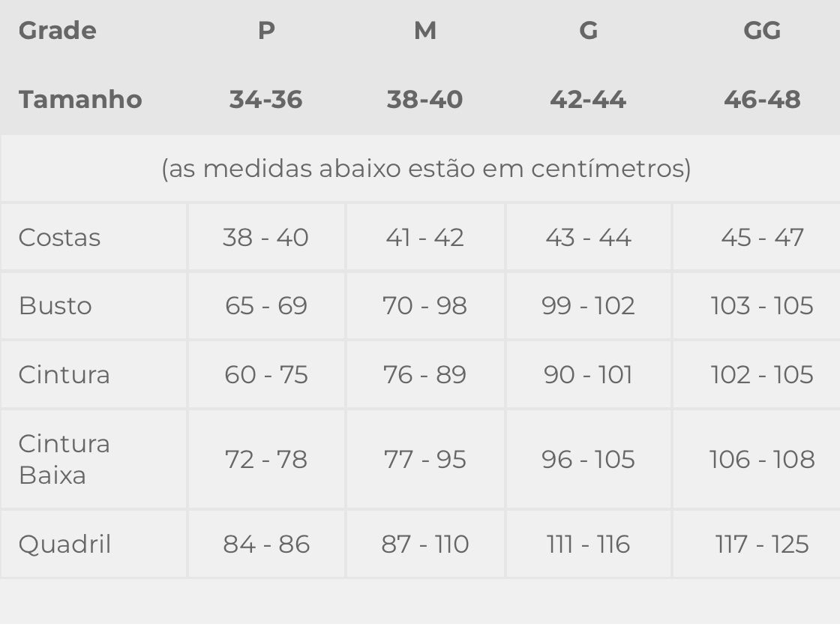This screenshot has height=636, width=840.
Task: Select the GG size column header
Action: point(762,31)
